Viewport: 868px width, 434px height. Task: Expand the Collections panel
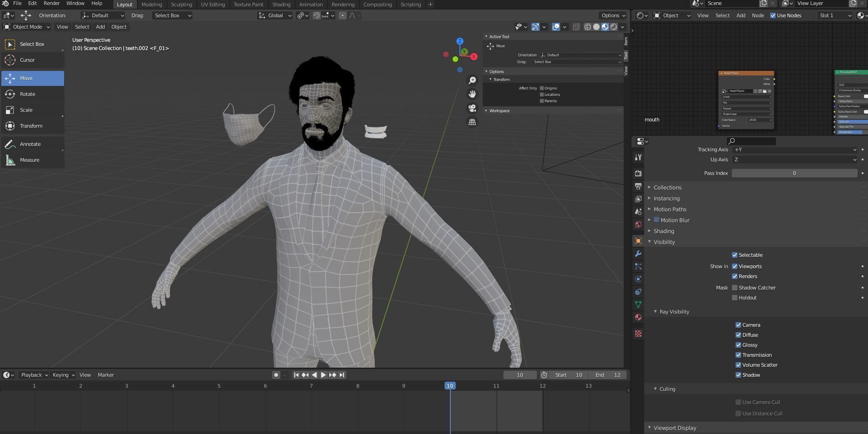(667, 187)
